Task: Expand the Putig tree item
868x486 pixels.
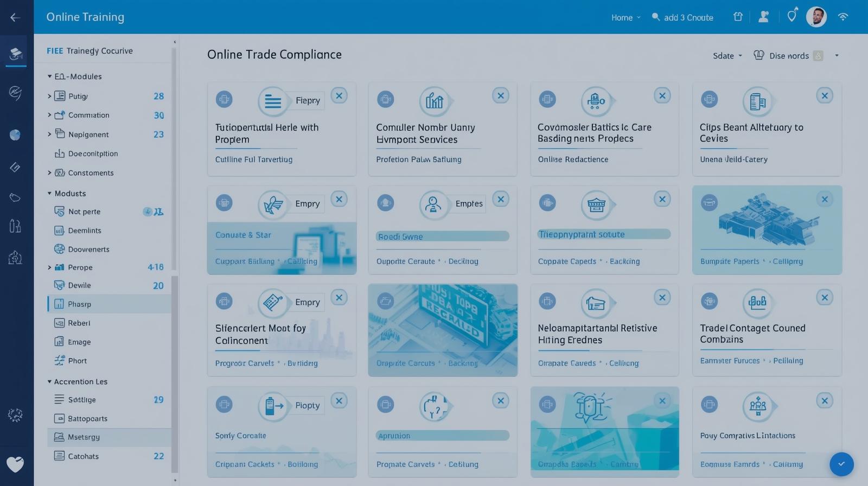Action: click(49, 96)
